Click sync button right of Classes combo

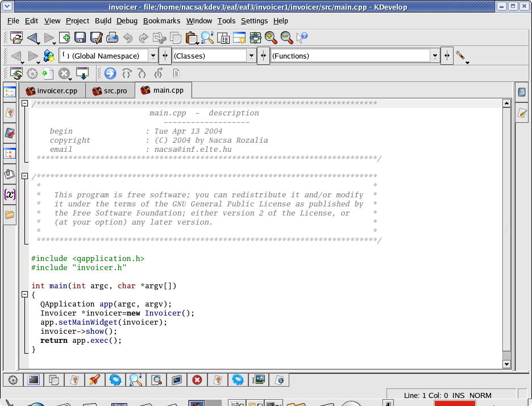263,56
